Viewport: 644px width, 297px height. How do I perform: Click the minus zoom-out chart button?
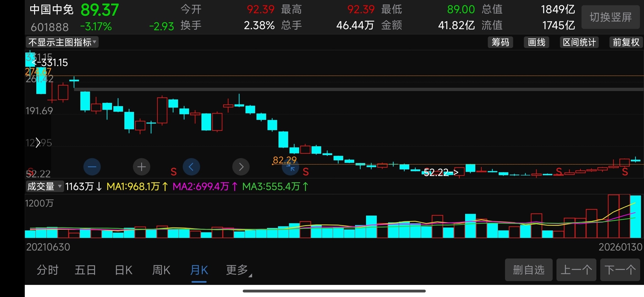click(x=92, y=167)
